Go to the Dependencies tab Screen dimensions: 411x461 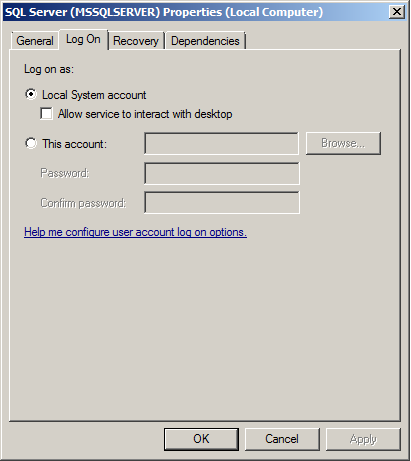tap(205, 41)
